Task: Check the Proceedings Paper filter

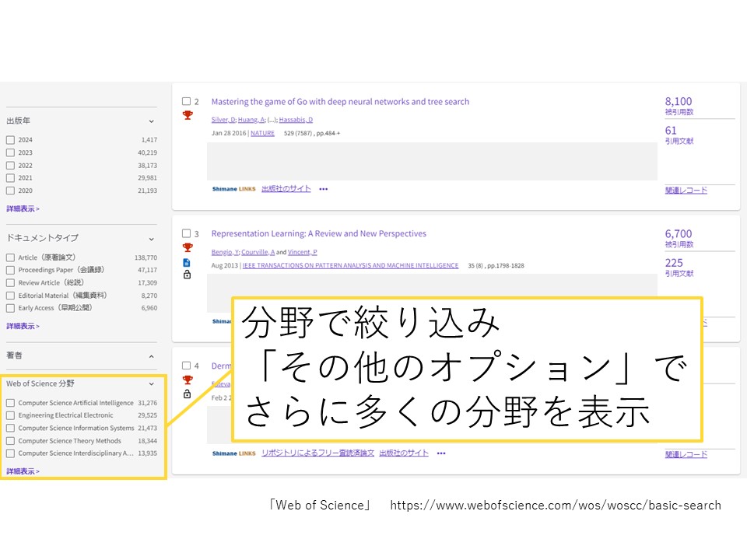Action: [10, 270]
